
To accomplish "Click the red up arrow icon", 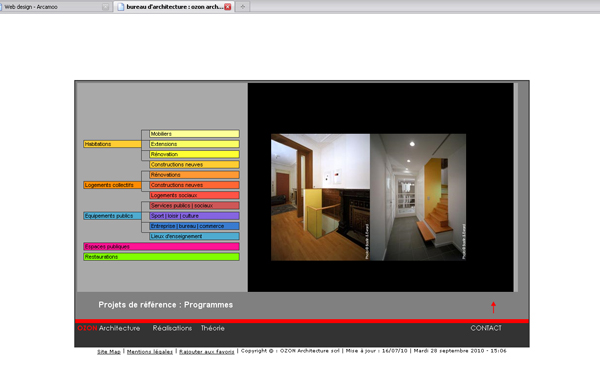I will pyautogui.click(x=493, y=307).
